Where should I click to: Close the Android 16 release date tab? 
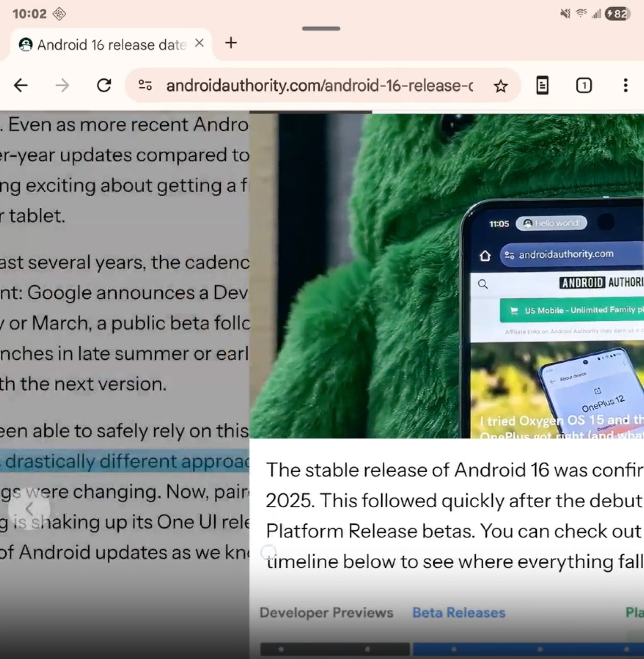tap(200, 43)
